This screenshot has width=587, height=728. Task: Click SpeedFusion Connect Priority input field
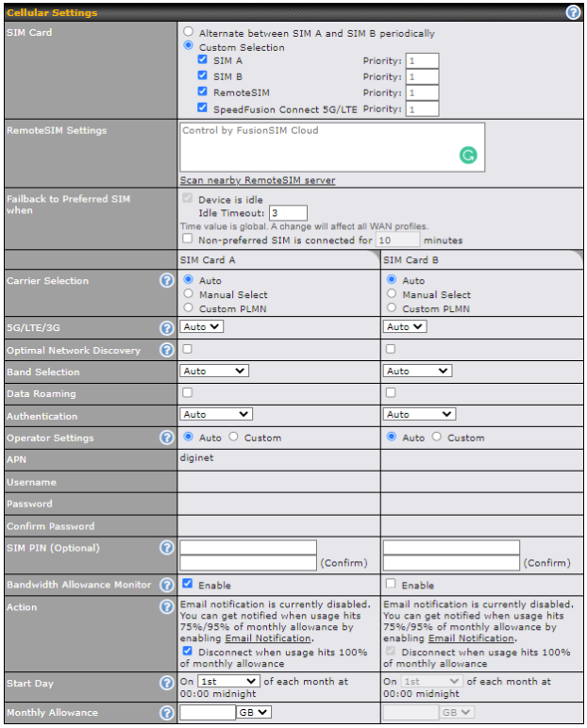tap(422, 109)
